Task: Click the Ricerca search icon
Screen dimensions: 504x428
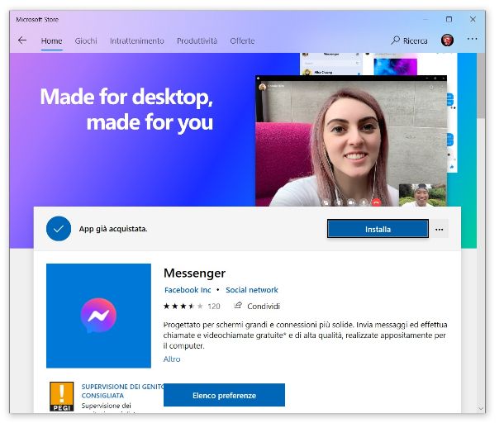Action: (x=396, y=40)
